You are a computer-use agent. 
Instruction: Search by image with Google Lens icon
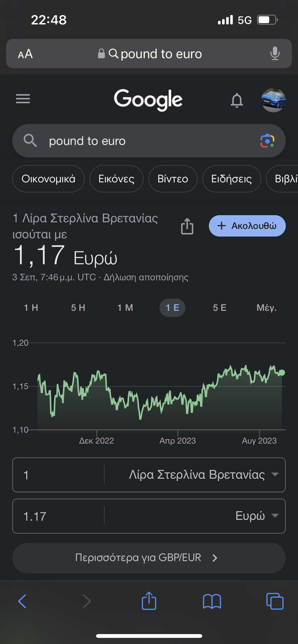click(267, 141)
